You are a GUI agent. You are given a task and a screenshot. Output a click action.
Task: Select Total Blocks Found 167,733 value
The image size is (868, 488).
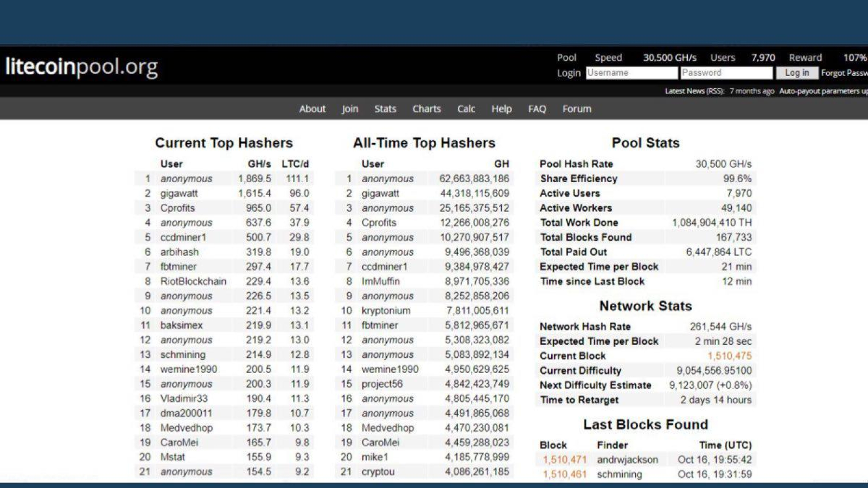[734, 237]
